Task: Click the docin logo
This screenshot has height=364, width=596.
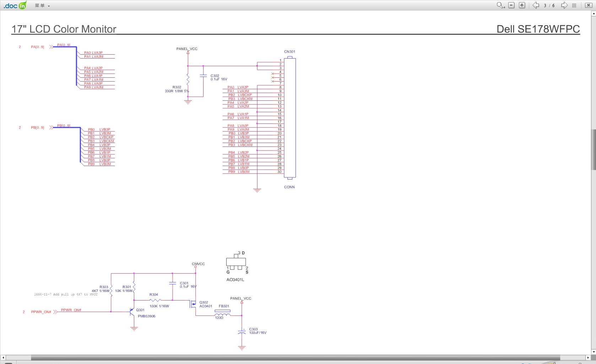Action: click(15, 5)
